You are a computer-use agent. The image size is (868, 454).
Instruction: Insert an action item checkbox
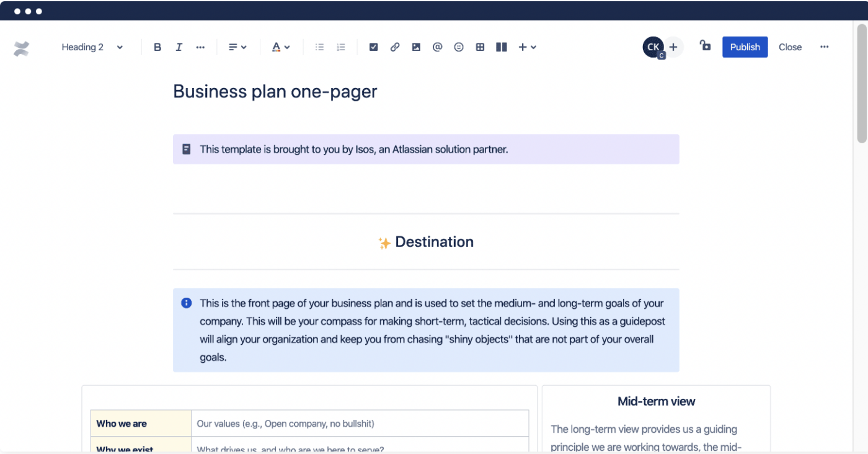(373, 47)
